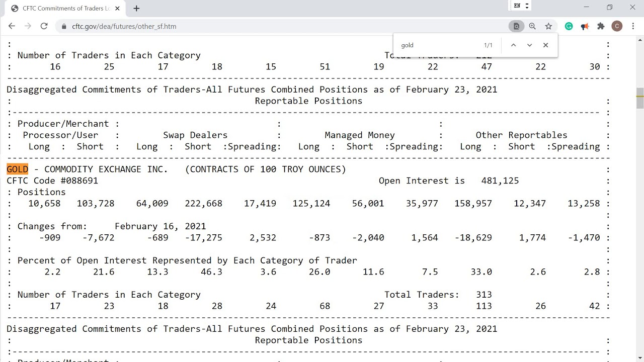The image size is (644, 362).
Task: Open the Chrome profile avatar
Action: [x=617, y=26]
